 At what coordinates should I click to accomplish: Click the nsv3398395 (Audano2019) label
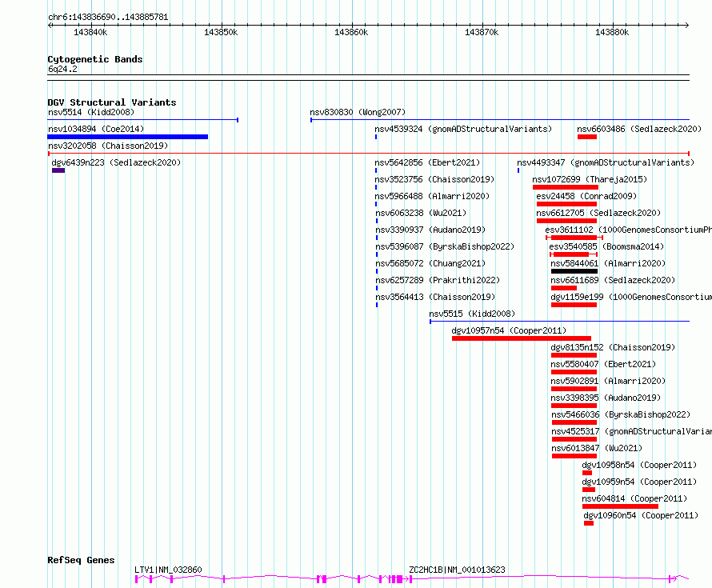click(606, 398)
